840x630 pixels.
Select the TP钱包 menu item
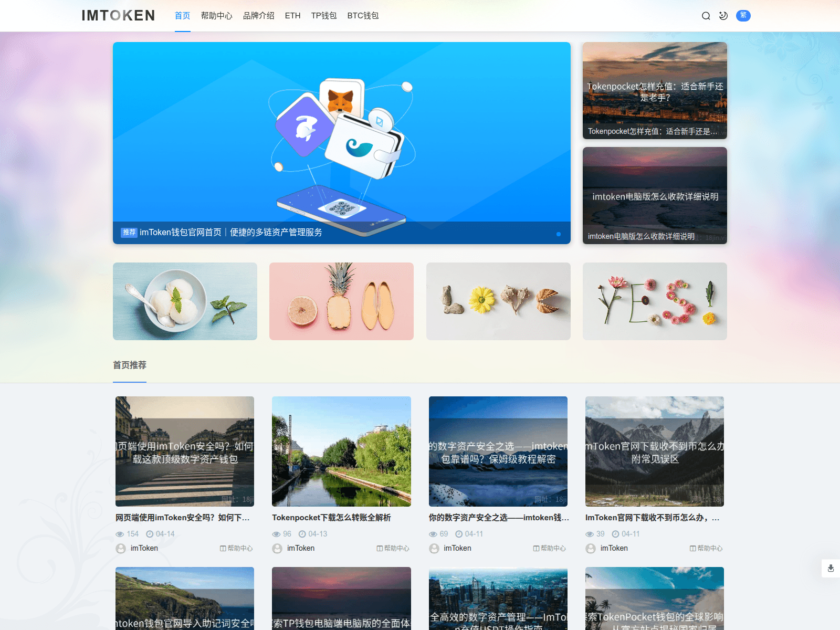[x=323, y=16]
